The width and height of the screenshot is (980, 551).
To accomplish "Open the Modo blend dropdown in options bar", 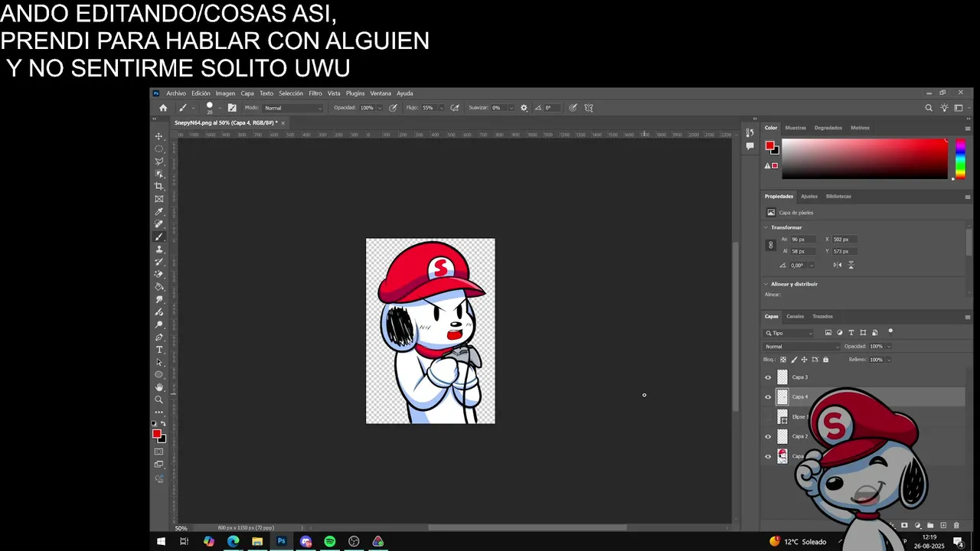I will click(x=293, y=108).
